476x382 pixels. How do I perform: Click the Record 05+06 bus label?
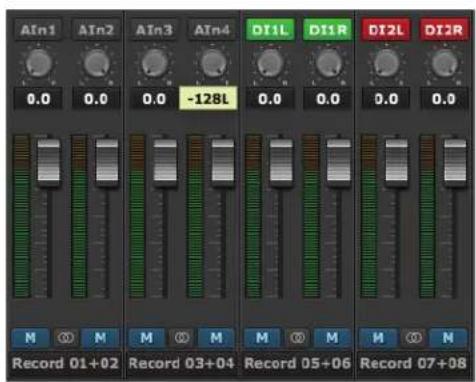point(298,363)
